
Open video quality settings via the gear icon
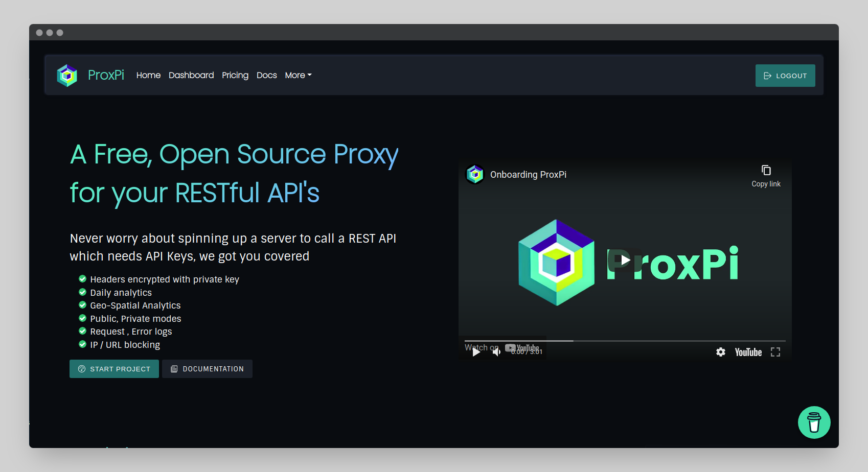[x=721, y=352]
